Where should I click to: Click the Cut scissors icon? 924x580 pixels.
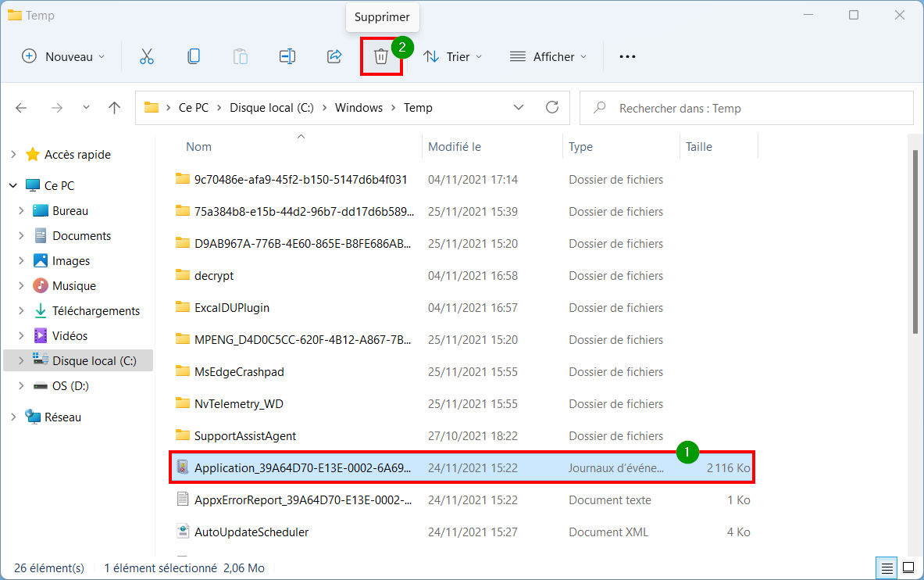(147, 56)
